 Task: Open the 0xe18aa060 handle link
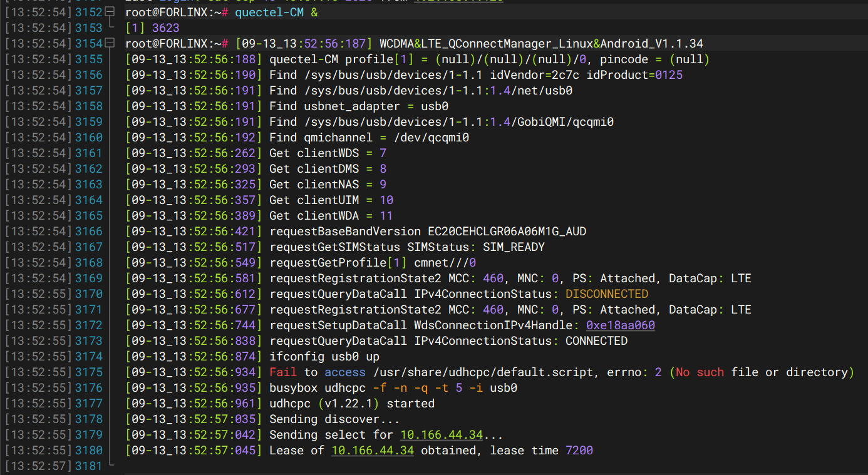(621, 325)
